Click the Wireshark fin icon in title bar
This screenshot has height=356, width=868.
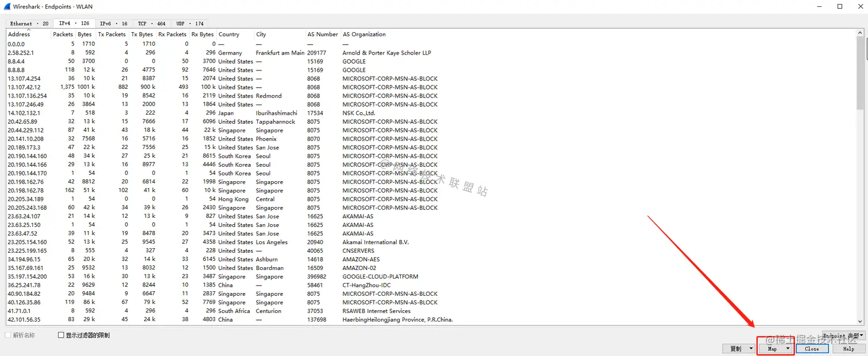point(7,6)
